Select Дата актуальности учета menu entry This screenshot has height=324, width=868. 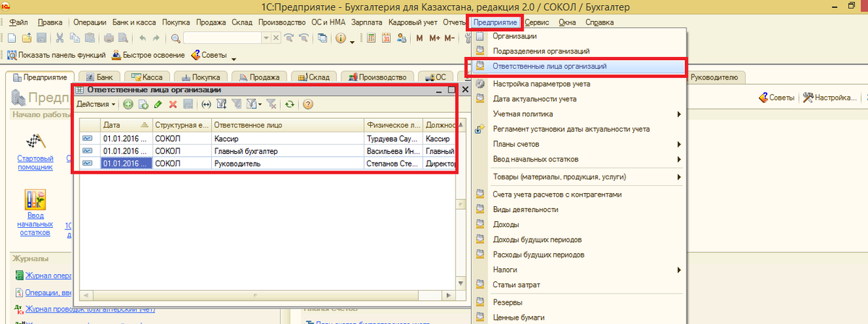tap(578, 98)
